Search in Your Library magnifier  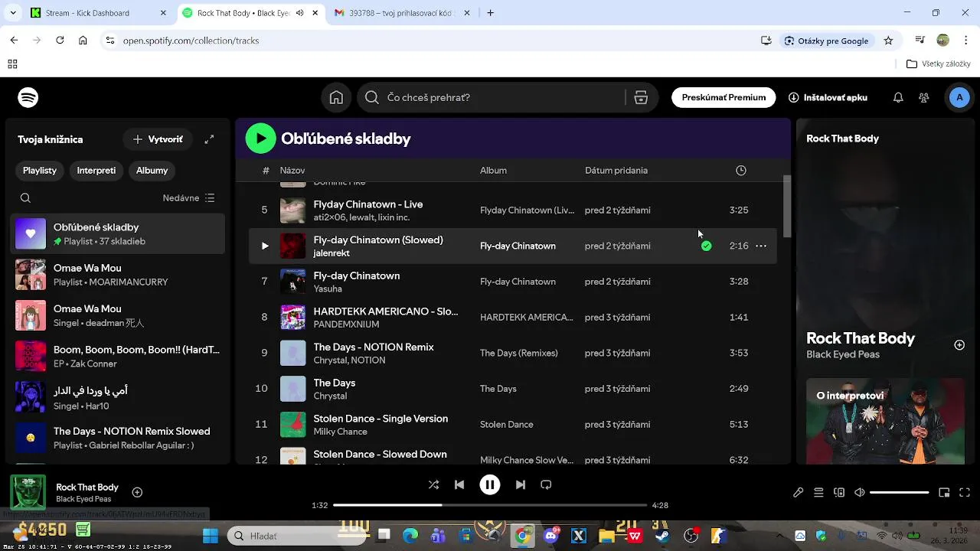click(25, 197)
